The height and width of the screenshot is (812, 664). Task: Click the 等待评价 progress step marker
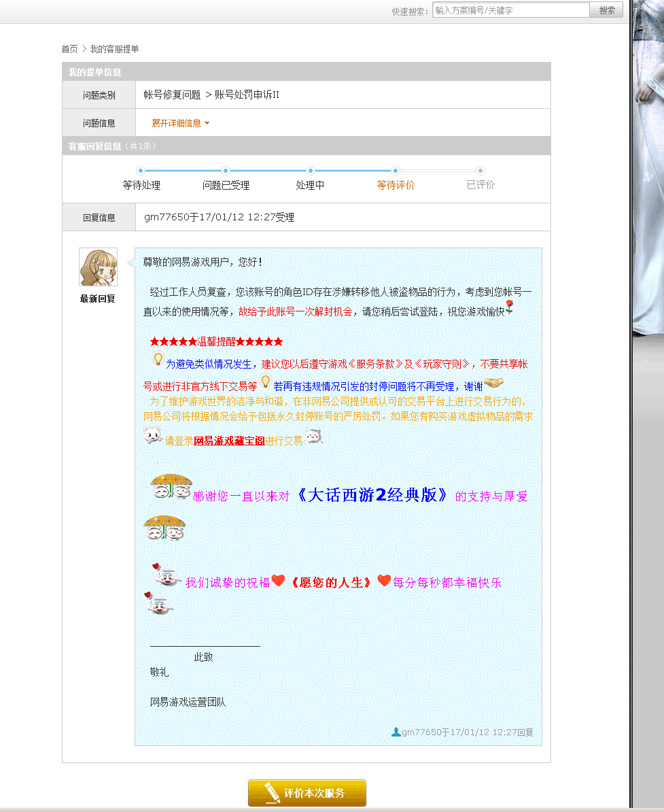[396, 171]
